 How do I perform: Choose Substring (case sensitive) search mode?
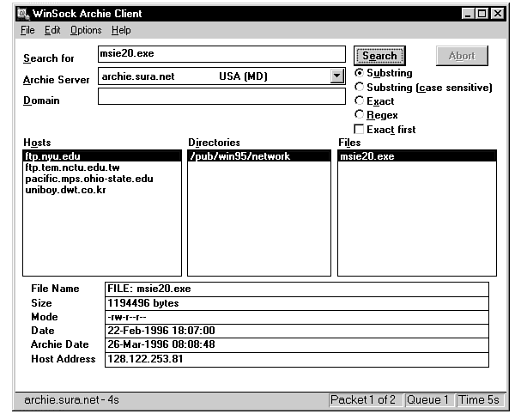click(x=360, y=88)
